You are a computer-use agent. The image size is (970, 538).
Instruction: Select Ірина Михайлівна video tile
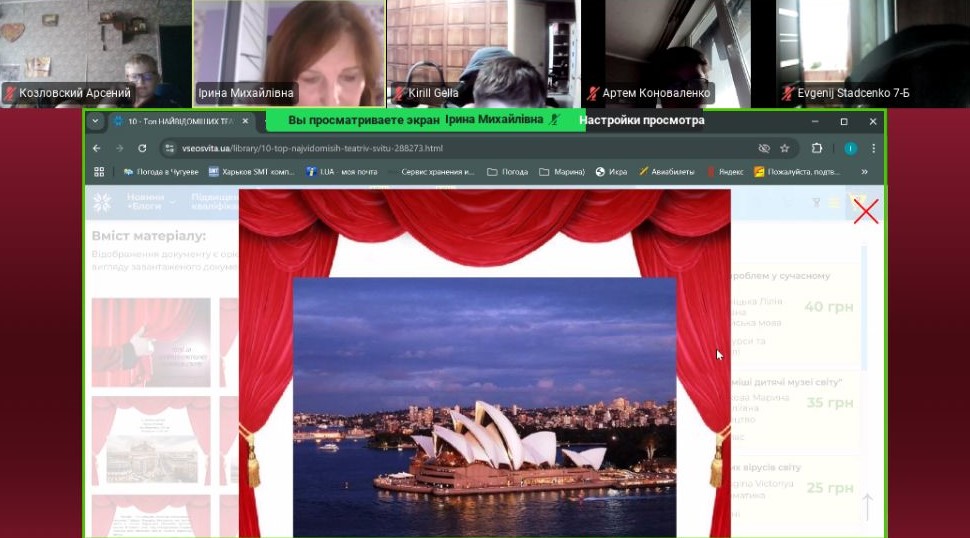(289, 54)
